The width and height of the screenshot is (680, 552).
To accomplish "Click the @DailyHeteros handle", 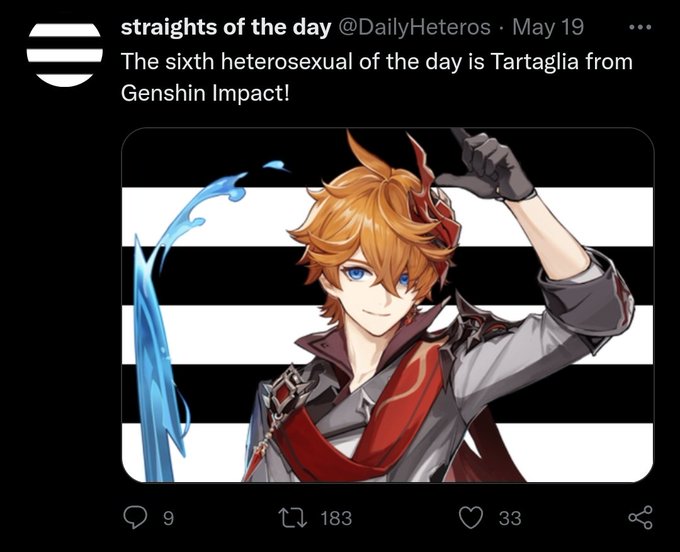I will click(413, 27).
